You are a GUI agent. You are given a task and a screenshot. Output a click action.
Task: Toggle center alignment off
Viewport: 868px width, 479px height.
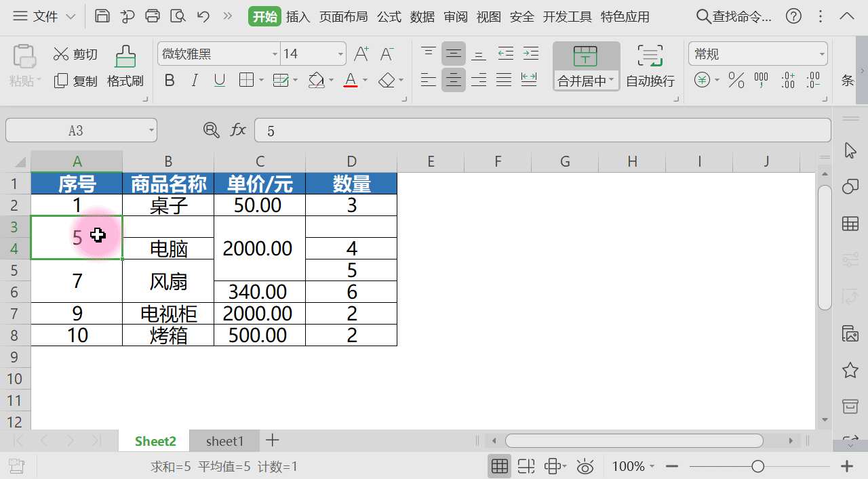coord(453,79)
